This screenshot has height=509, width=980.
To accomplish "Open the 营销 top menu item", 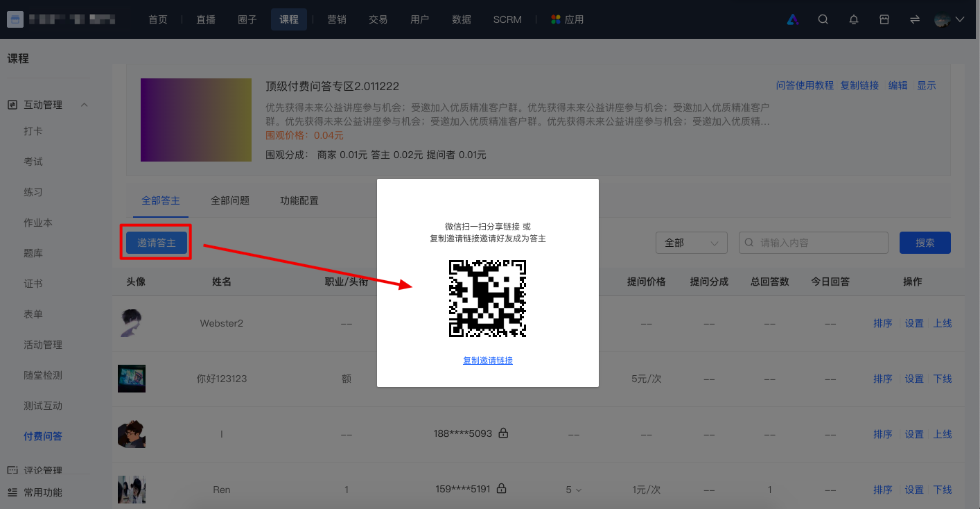I will [x=337, y=19].
